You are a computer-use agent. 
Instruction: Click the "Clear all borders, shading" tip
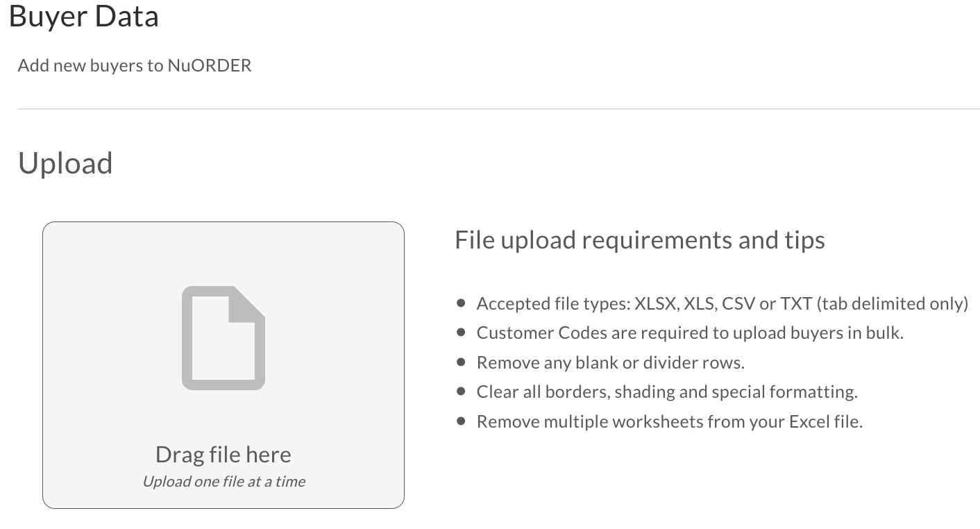[x=667, y=392]
